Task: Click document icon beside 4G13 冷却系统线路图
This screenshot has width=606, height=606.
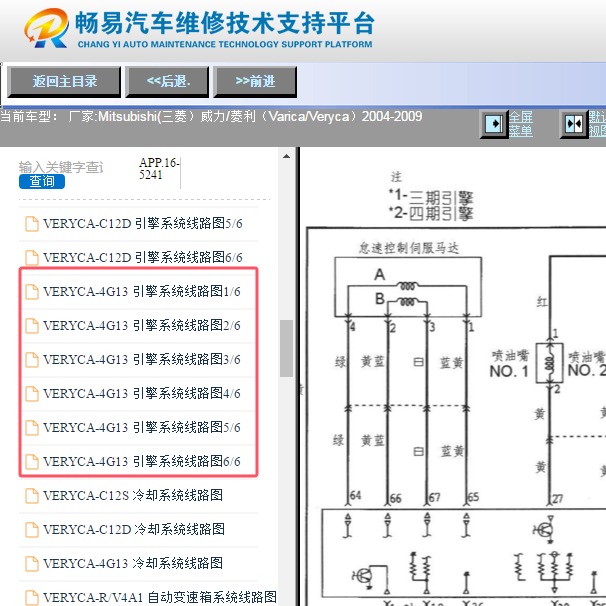Action: coord(32,563)
